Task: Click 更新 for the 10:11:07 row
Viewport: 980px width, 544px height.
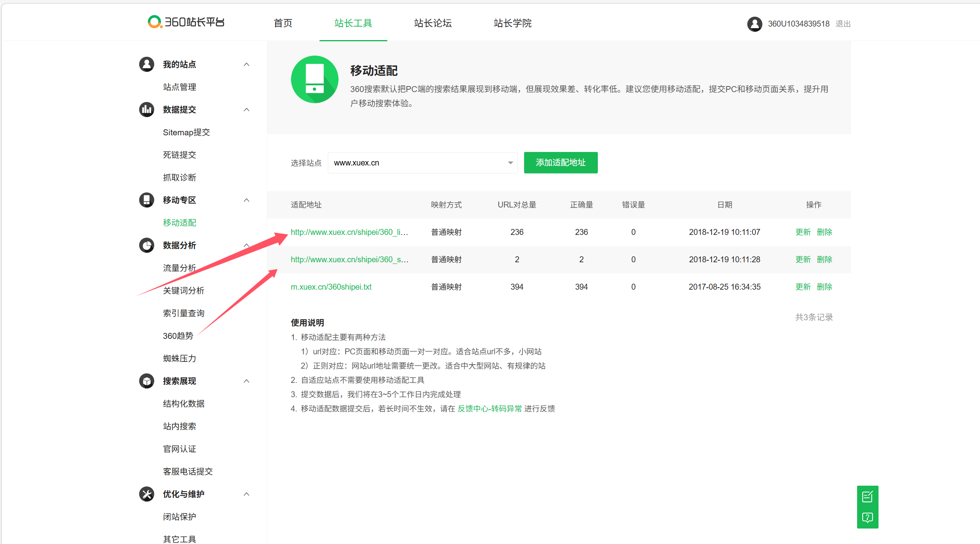Action: 803,232
